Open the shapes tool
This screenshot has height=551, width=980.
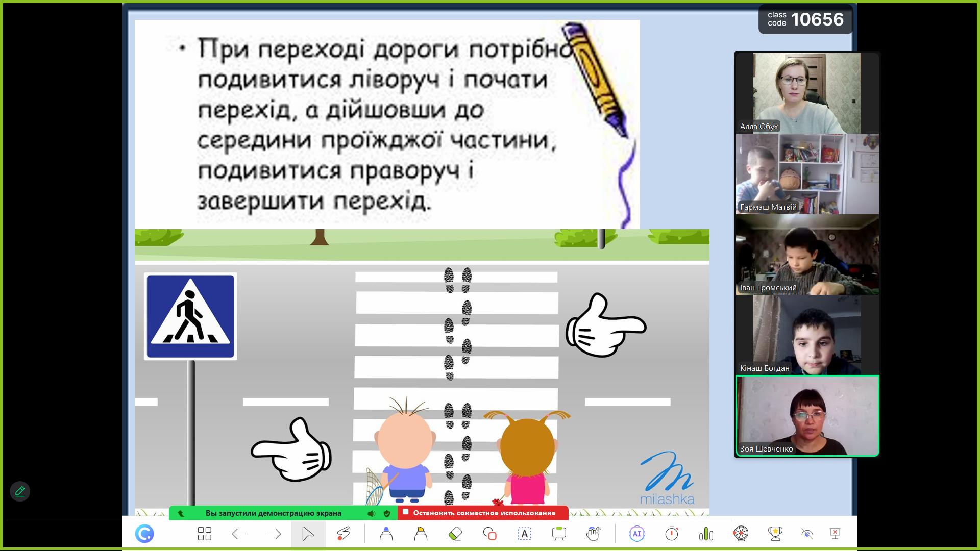[x=489, y=534]
